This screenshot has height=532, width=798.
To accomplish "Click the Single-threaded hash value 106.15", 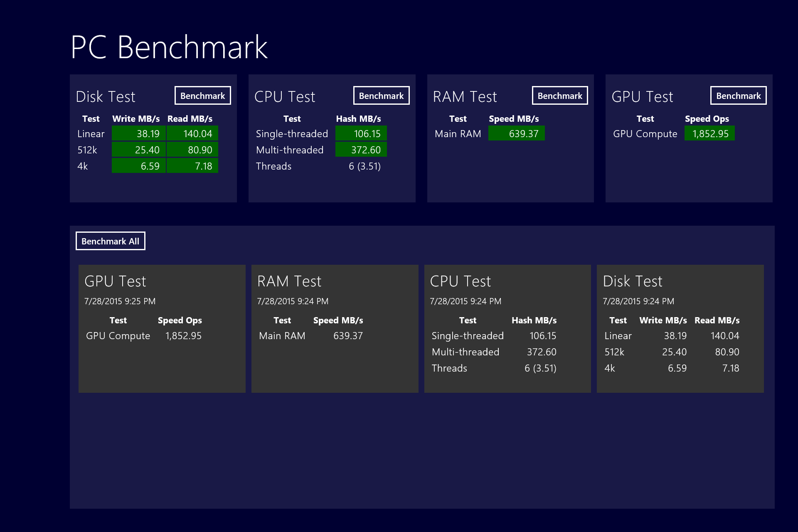I will pyautogui.click(x=361, y=133).
